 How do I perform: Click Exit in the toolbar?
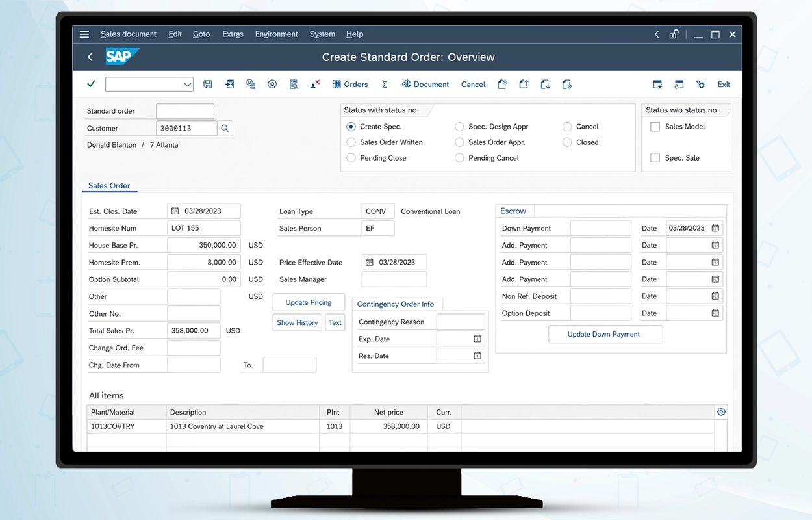click(x=724, y=84)
